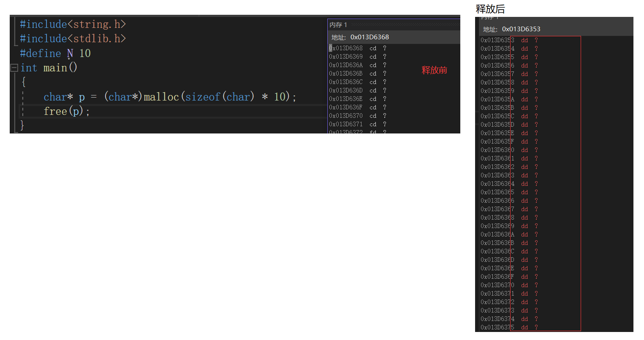Click the #include<stdlib.h> code line
Screen dimensions: 644x340
coord(73,38)
